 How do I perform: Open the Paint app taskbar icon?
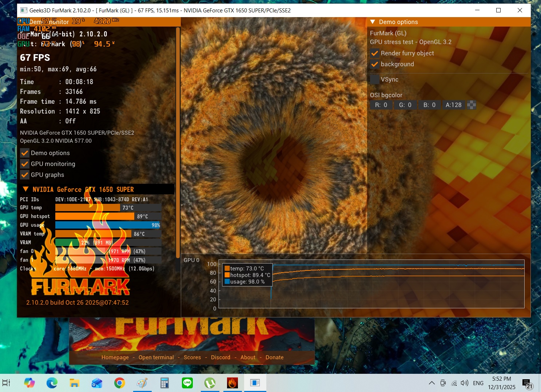(142, 383)
